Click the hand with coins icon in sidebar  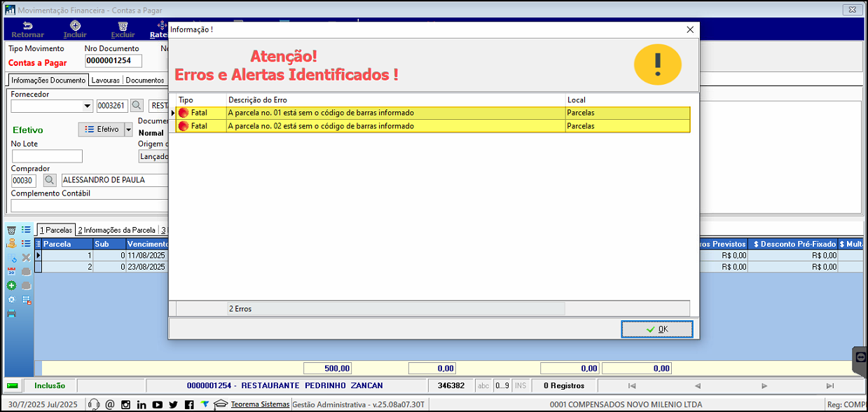(11, 243)
